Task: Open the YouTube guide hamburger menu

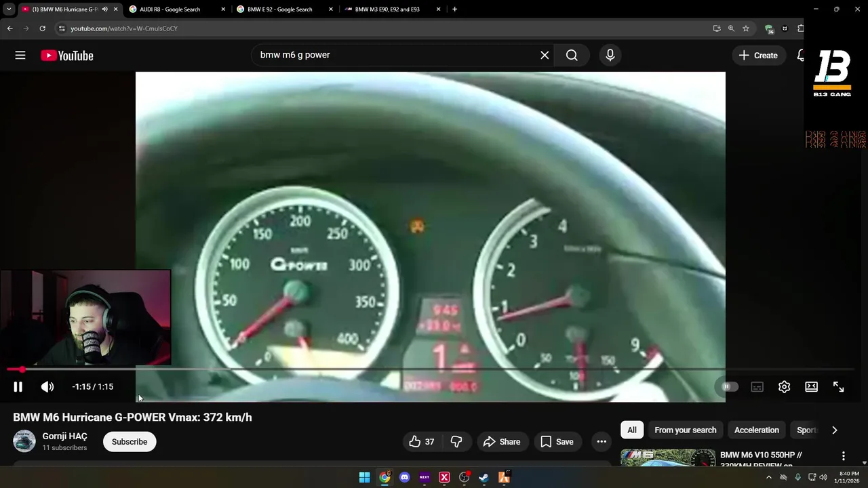Action: click(x=20, y=56)
